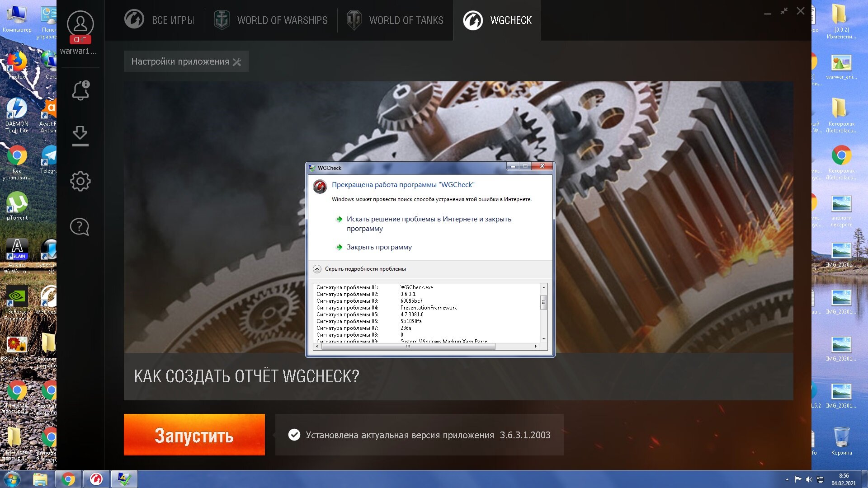Click the 3.6.3.1.2003 version text
Image resolution: width=868 pixels, height=488 pixels.
point(525,435)
